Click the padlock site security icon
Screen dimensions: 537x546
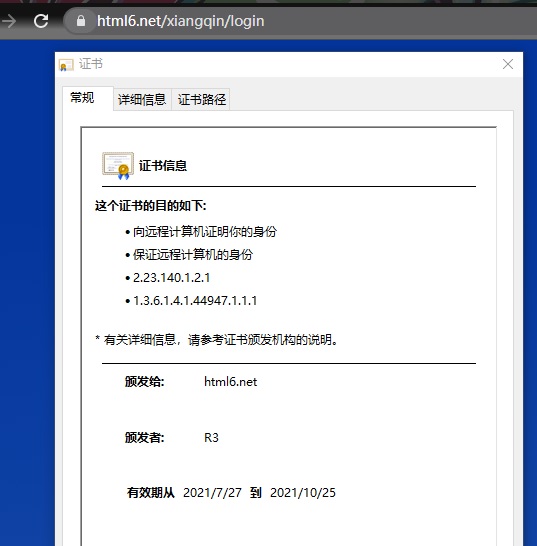80,21
